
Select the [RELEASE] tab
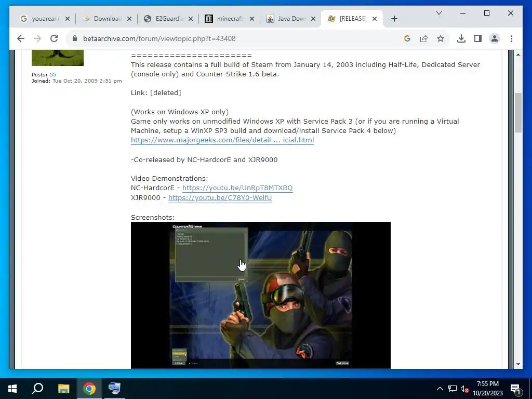[x=347, y=19]
